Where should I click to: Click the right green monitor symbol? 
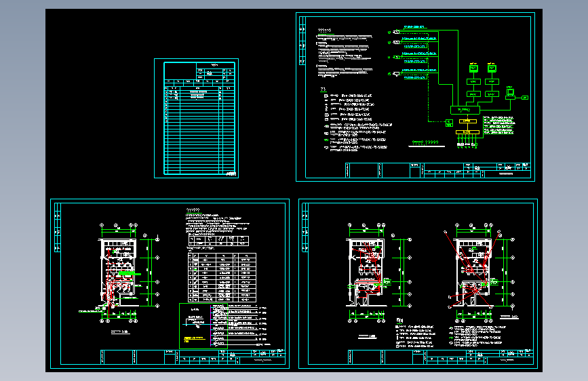pos(492,68)
